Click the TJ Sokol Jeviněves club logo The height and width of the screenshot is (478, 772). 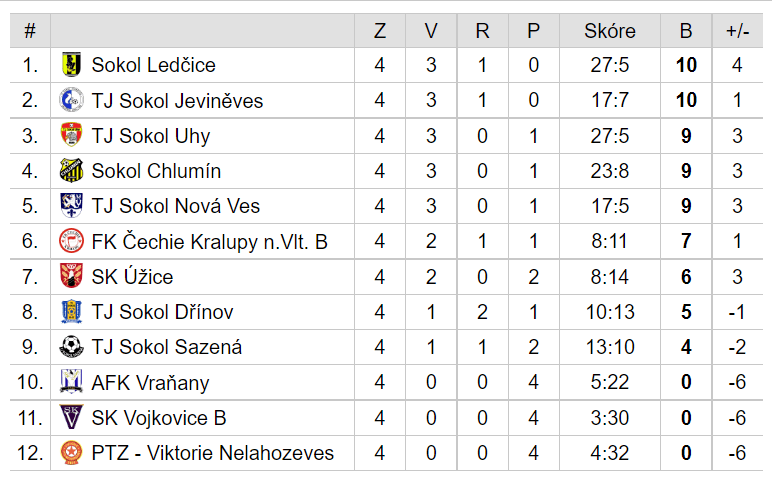pos(71,100)
